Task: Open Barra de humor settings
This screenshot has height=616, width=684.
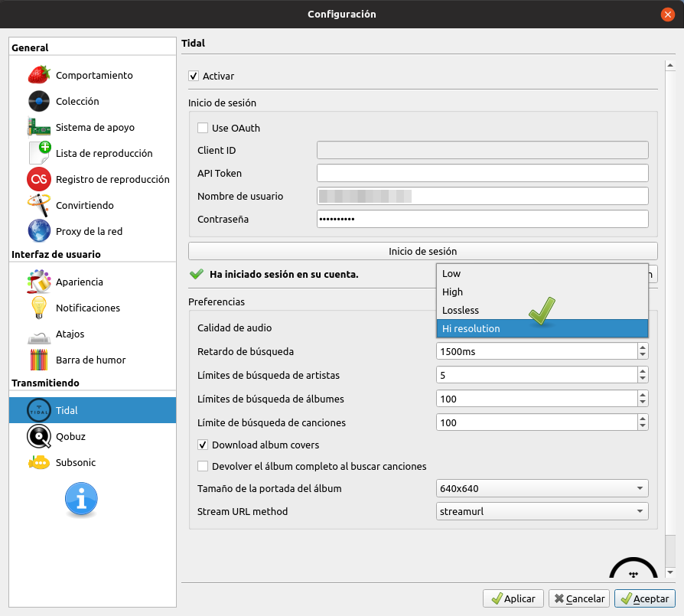Action: pos(93,360)
